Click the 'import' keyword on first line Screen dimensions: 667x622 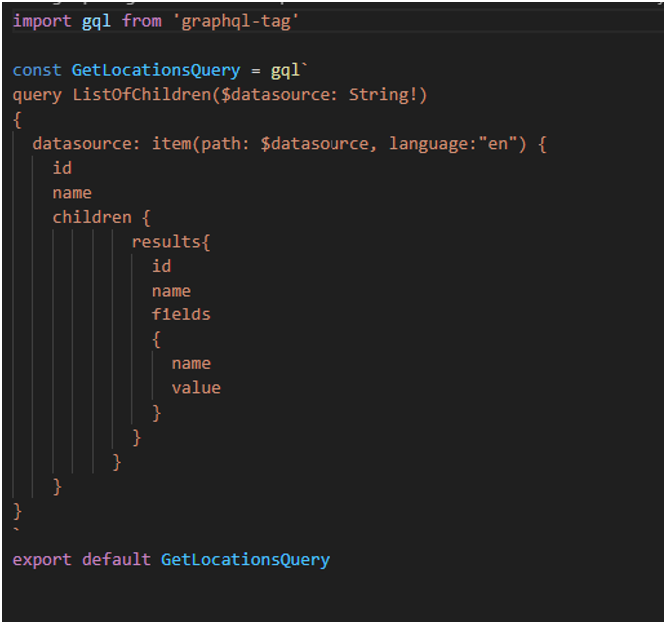coord(42,21)
